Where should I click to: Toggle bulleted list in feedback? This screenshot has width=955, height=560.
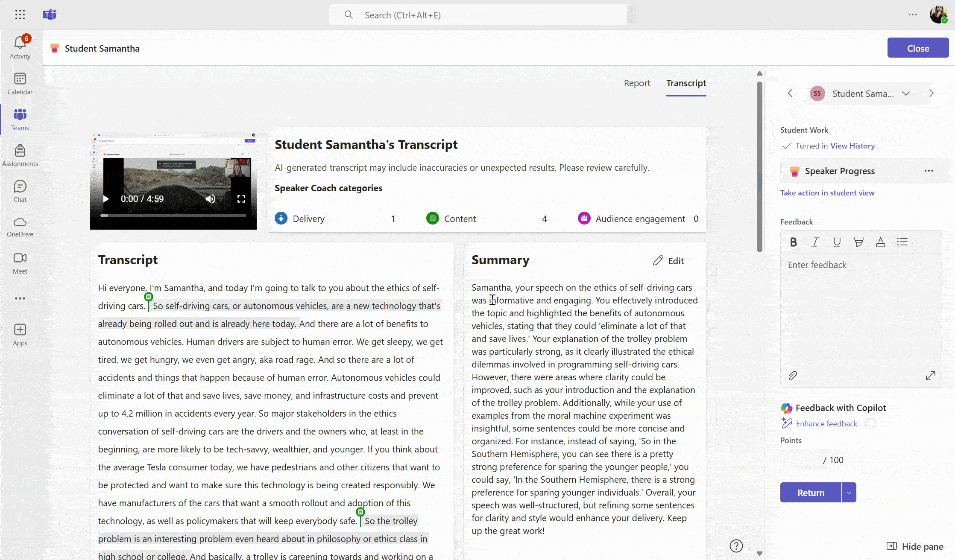pyautogui.click(x=902, y=242)
